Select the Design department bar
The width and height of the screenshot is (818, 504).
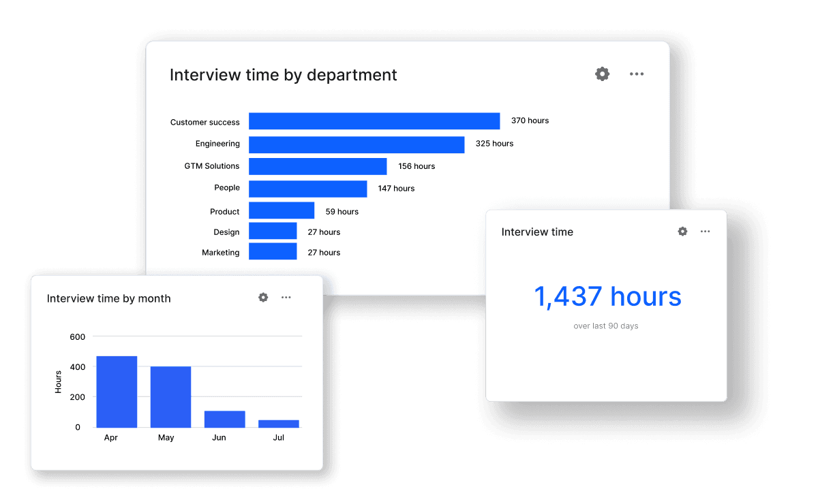tap(273, 232)
